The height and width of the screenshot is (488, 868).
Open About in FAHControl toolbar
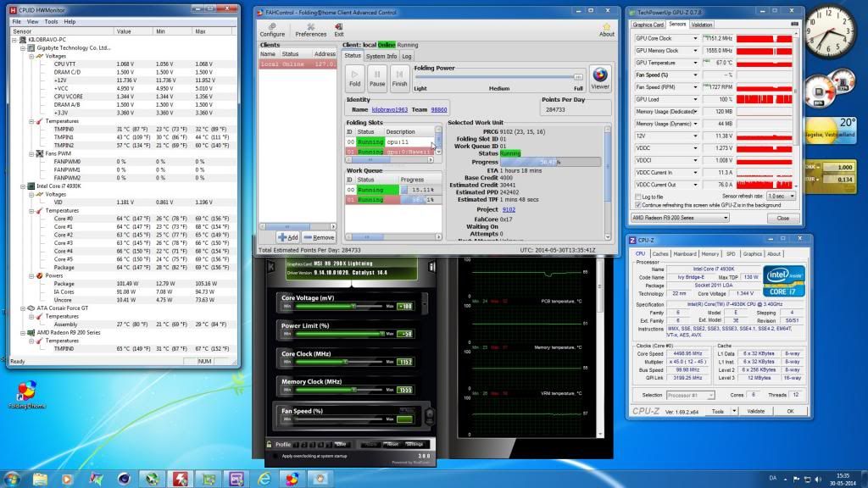[x=607, y=30]
